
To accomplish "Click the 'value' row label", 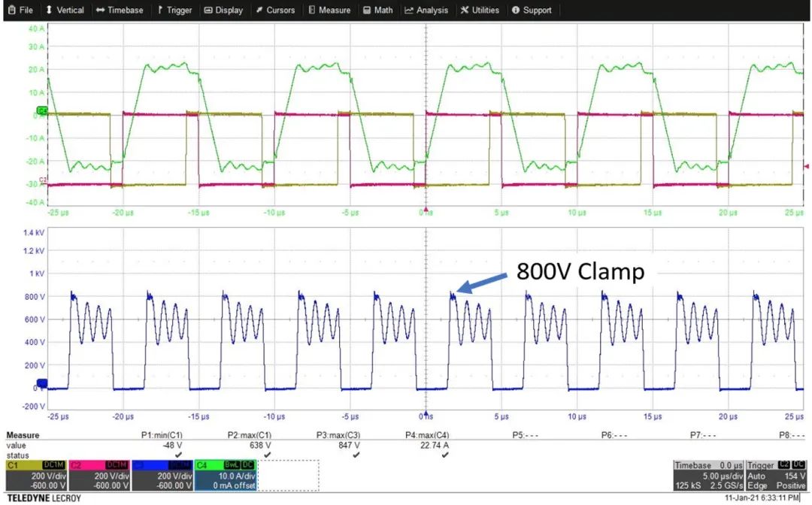I will 16,446.
